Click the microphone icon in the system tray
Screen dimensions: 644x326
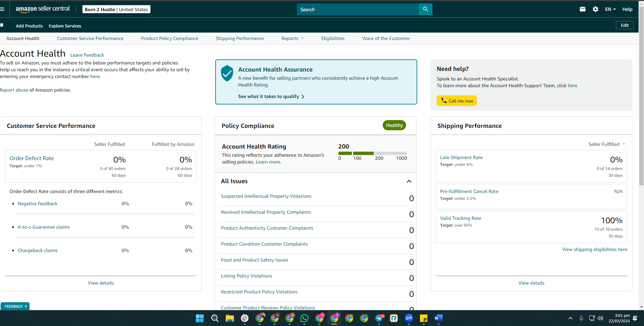581,318
